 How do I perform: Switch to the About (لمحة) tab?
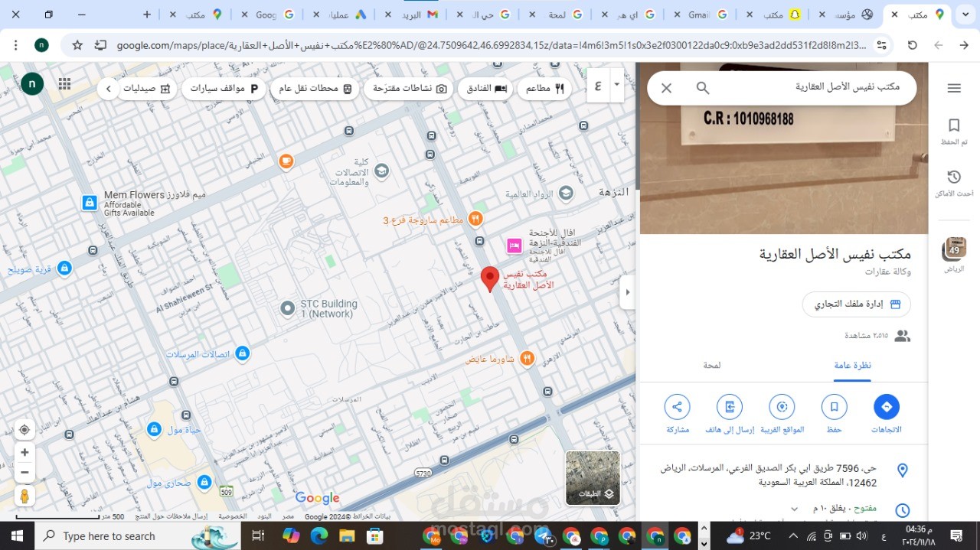pyautogui.click(x=712, y=365)
